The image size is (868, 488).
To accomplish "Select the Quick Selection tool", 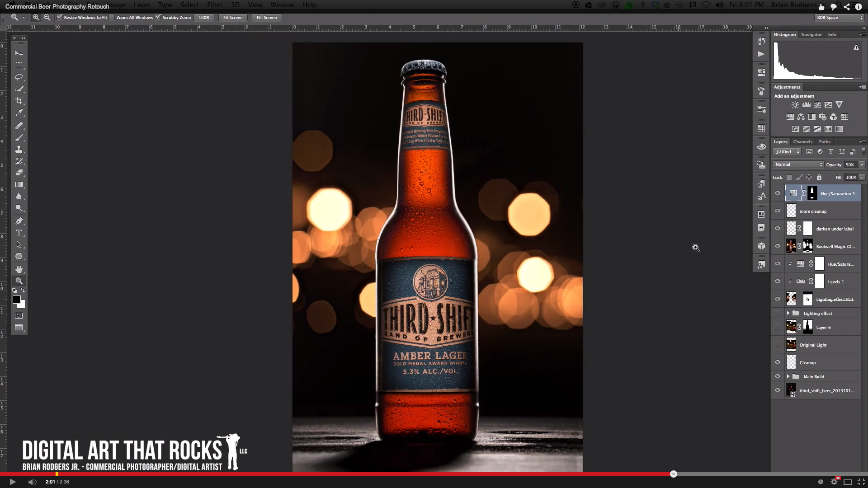I will click(19, 89).
